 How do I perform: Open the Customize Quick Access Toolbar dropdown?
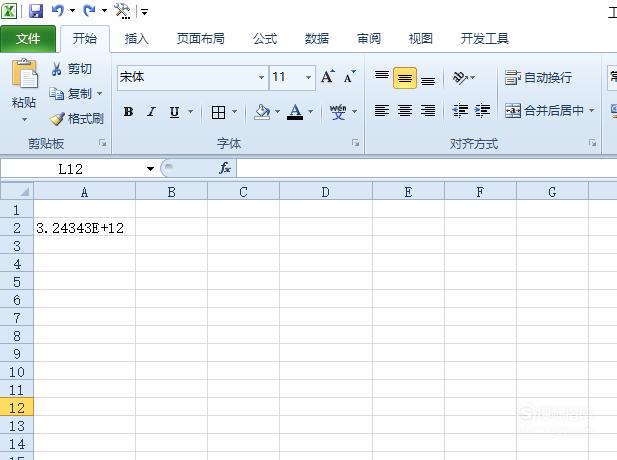coord(144,12)
